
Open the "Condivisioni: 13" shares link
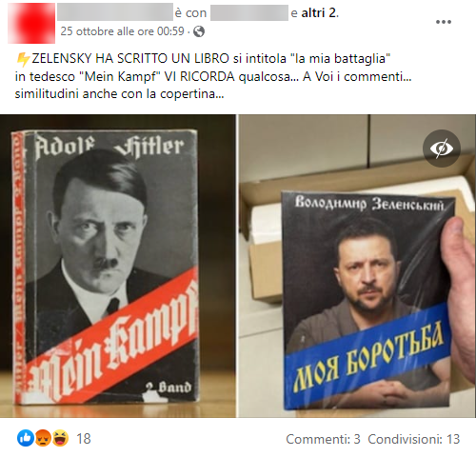[x=414, y=439]
